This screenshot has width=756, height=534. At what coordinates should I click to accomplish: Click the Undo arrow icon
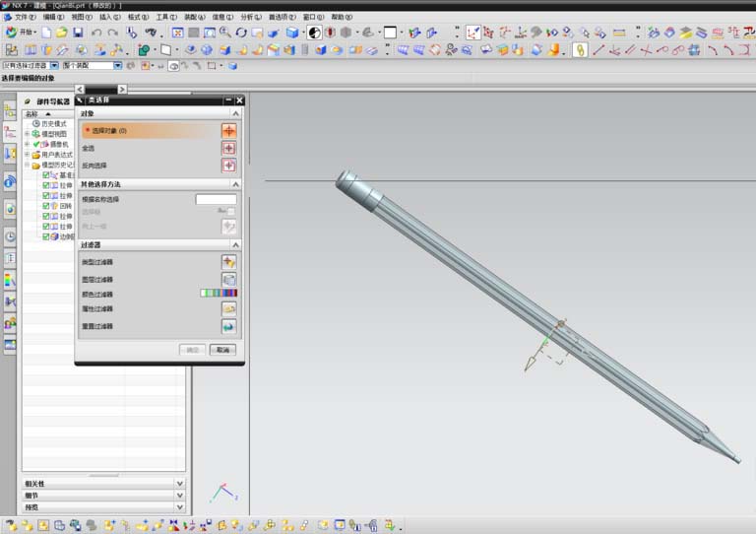coord(96,33)
